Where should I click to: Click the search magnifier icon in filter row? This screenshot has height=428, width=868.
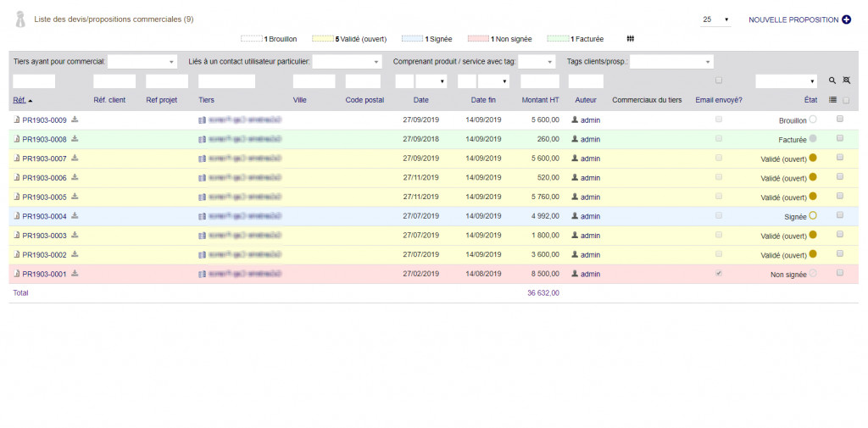click(832, 81)
